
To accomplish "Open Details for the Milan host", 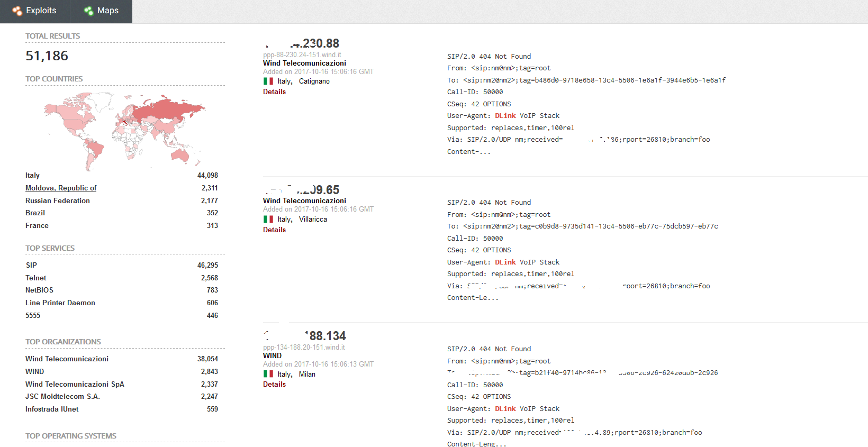I will pos(274,385).
